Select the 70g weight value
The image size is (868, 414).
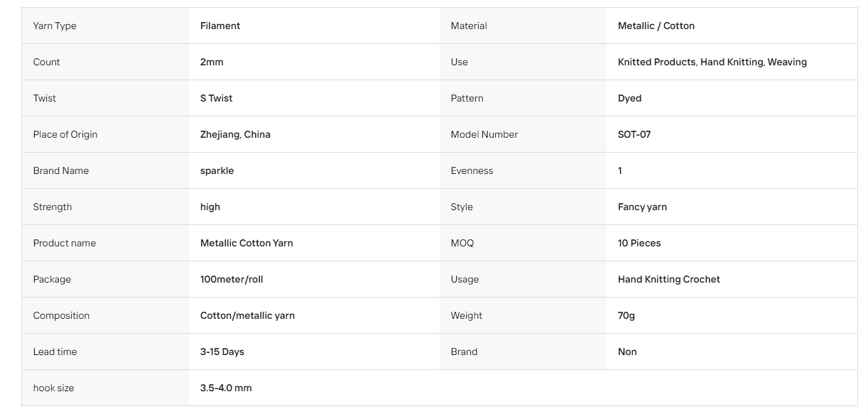(626, 315)
